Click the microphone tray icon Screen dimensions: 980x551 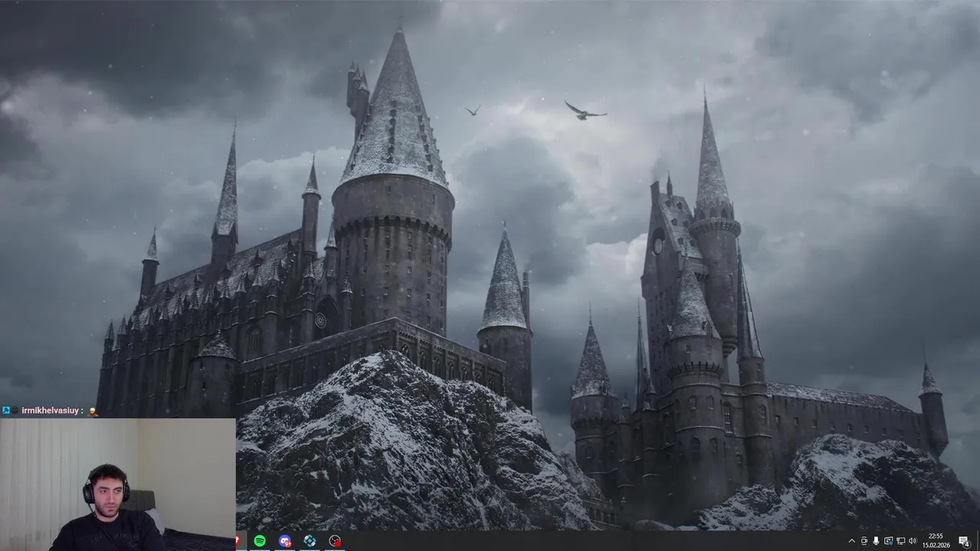tap(876, 541)
